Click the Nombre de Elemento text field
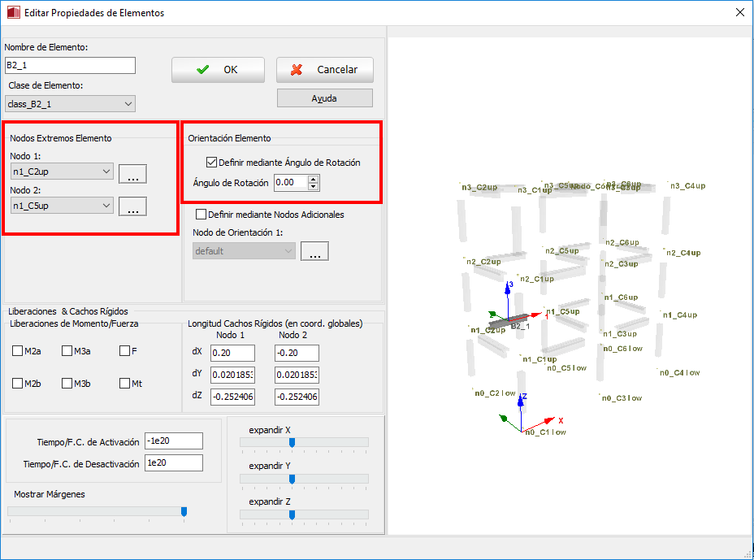The height and width of the screenshot is (560, 754). 70,66
